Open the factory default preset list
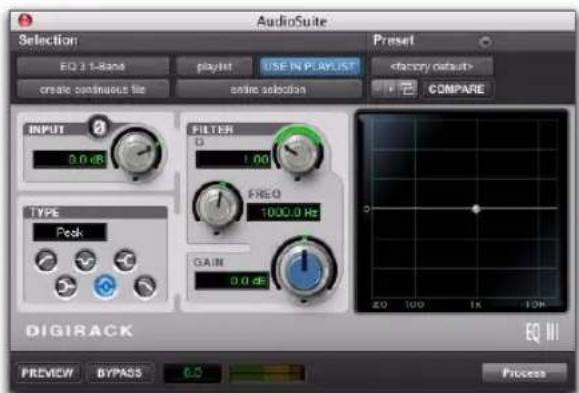The width and height of the screenshot is (579, 393). click(x=432, y=67)
